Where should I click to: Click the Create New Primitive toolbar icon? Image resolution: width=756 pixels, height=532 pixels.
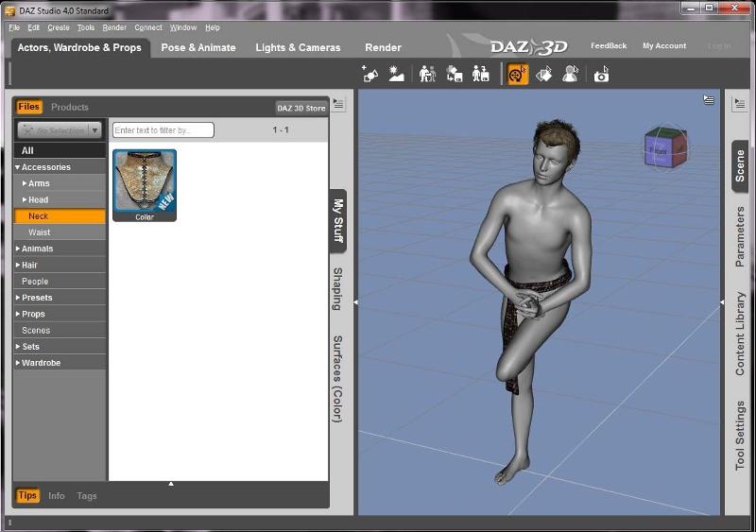tap(369, 75)
